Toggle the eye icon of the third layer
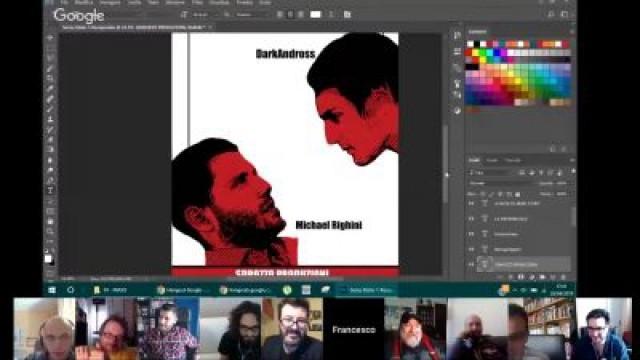Viewport: 640px width, 360px height. pyautogui.click(x=471, y=234)
